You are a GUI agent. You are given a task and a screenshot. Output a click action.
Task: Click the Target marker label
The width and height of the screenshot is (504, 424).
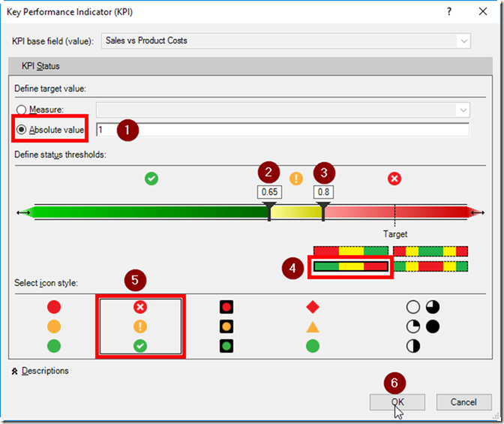point(395,234)
